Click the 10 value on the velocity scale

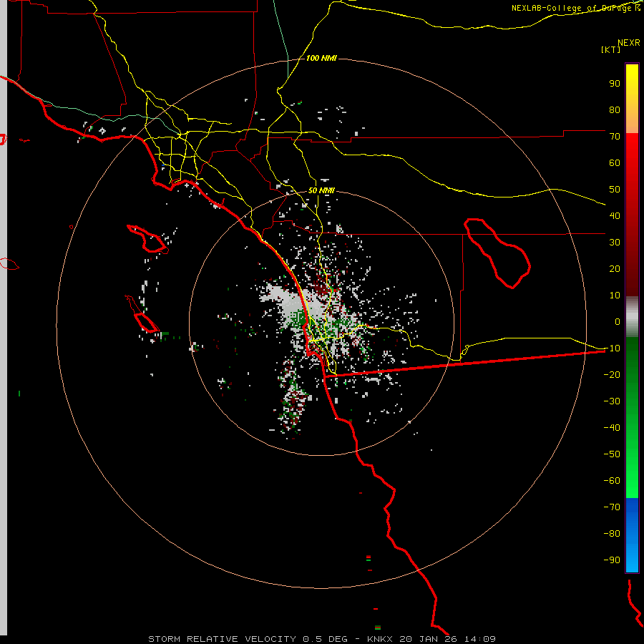(x=615, y=296)
